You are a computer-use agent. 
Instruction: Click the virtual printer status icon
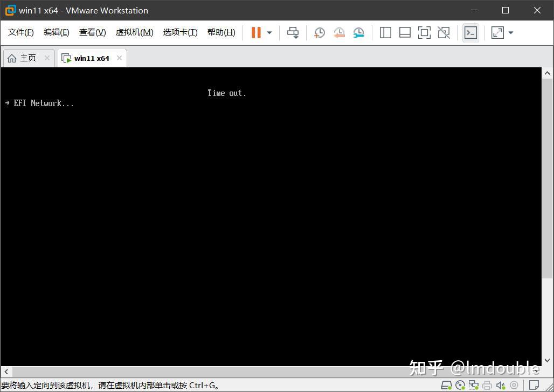click(x=487, y=385)
